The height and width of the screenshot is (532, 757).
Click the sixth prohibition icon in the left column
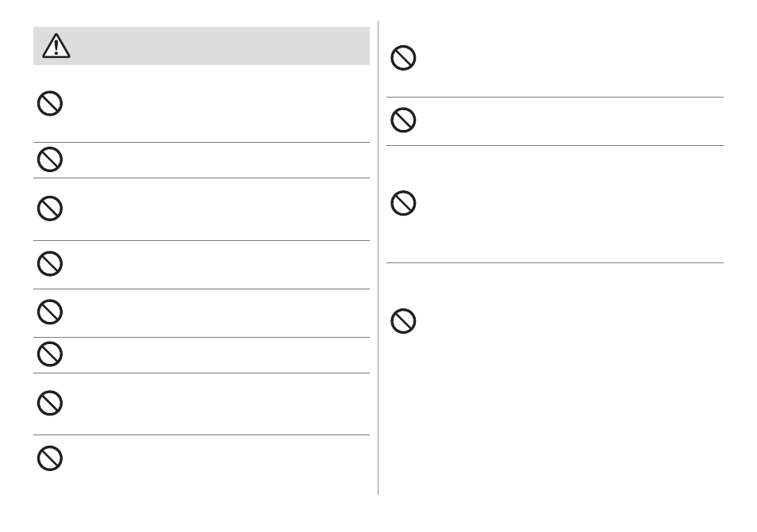50,354
